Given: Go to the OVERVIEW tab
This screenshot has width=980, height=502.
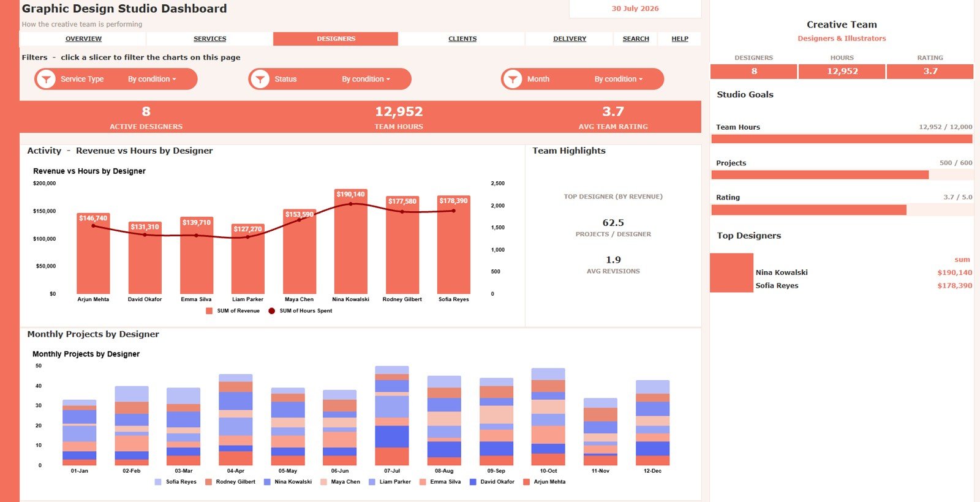Looking at the screenshot, I should [x=83, y=39].
